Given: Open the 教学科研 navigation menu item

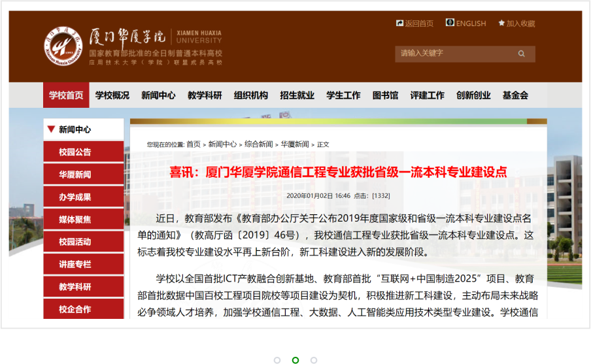Looking at the screenshot, I should pos(205,95).
